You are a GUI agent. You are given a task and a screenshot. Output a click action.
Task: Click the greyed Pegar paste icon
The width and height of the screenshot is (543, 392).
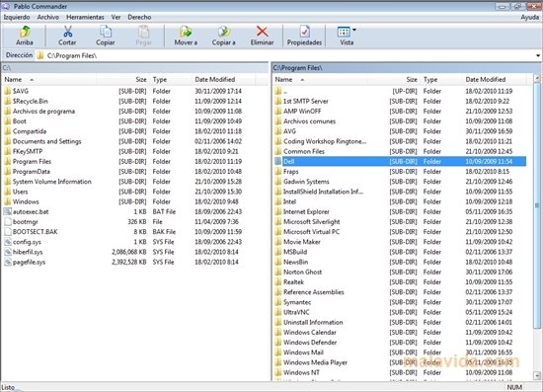(144, 32)
